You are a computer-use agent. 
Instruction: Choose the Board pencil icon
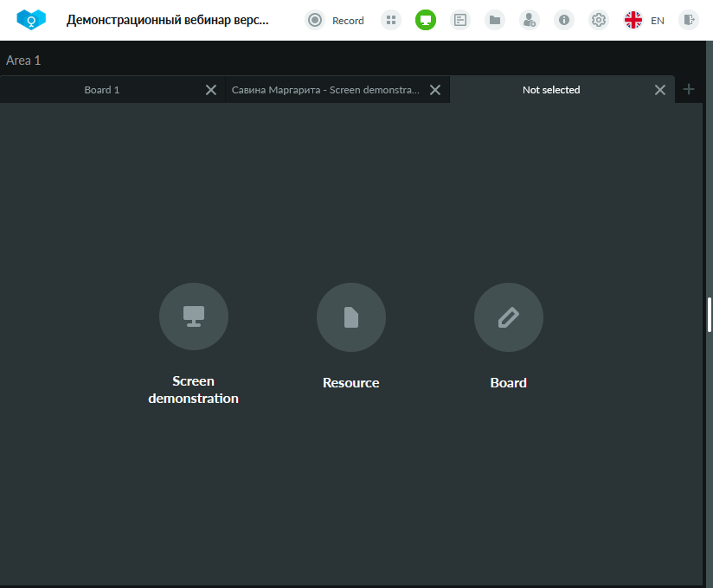[509, 317]
